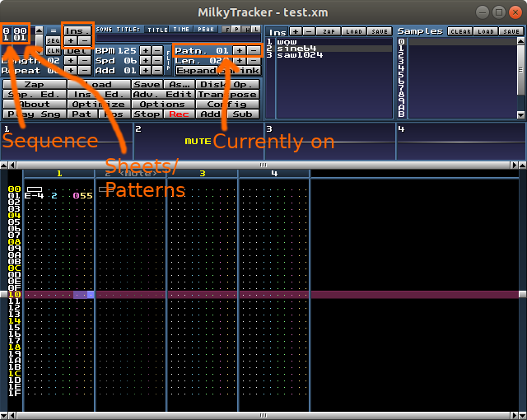Click samples list scroll down arrow
This screenshot has height=420, width=527.
520,115
